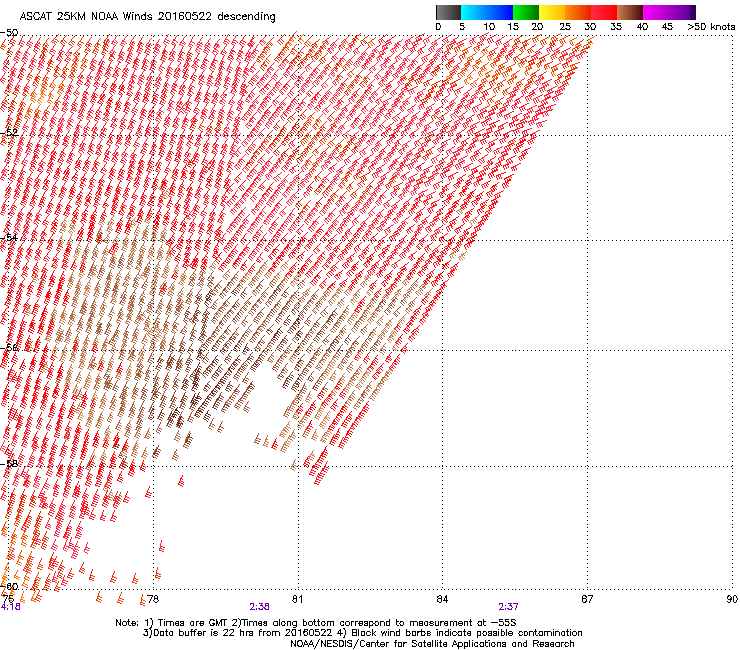Click the cyan 5-10 knots legend color

pos(474,12)
